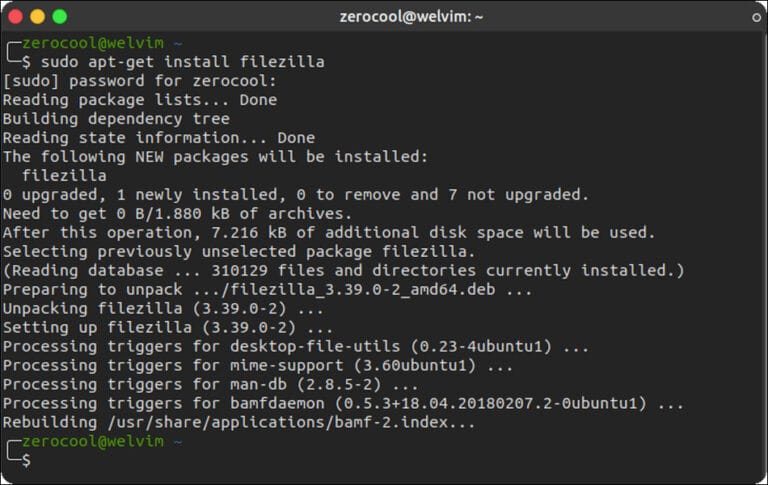Click the 'Need to get 0 B/1.880 kB' line
This screenshot has height=485, width=768.
tap(178, 214)
